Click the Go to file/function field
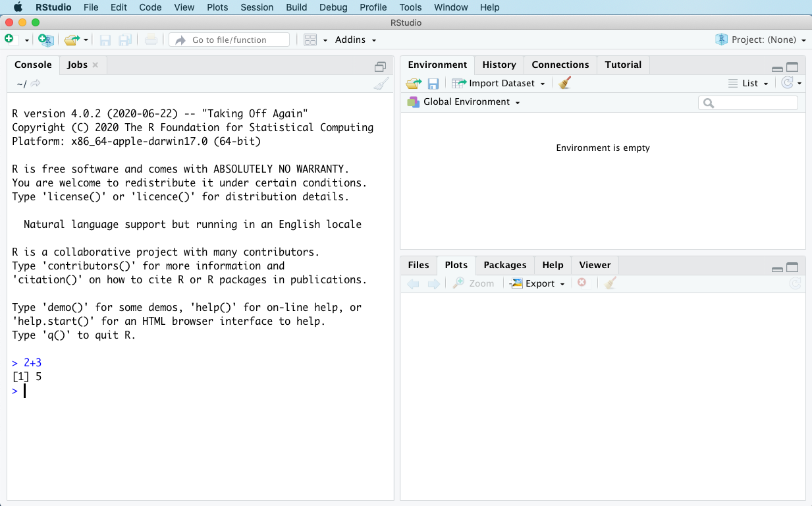This screenshot has width=812, height=506. click(229, 40)
